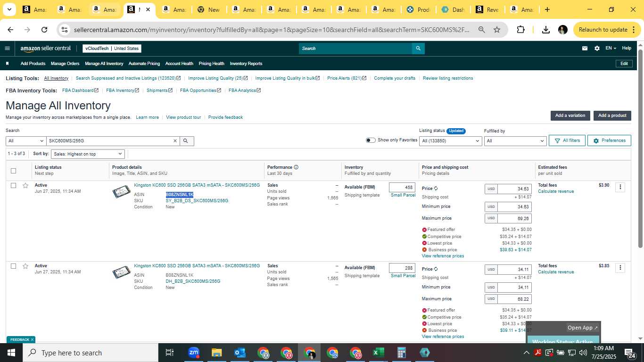Toggle Show only Favorites switch
The height and width of the screenshot is (362, 644).
tap(371, 140)
